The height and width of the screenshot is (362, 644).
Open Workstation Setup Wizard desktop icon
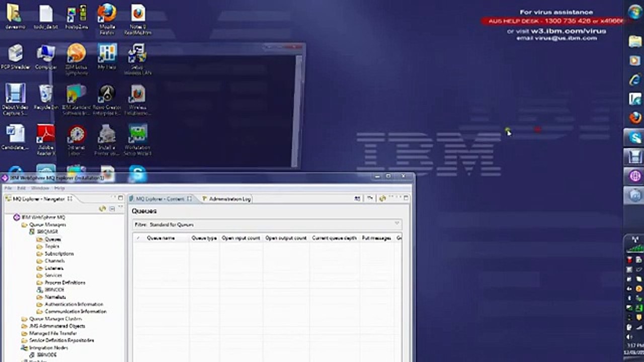point(137,140)
